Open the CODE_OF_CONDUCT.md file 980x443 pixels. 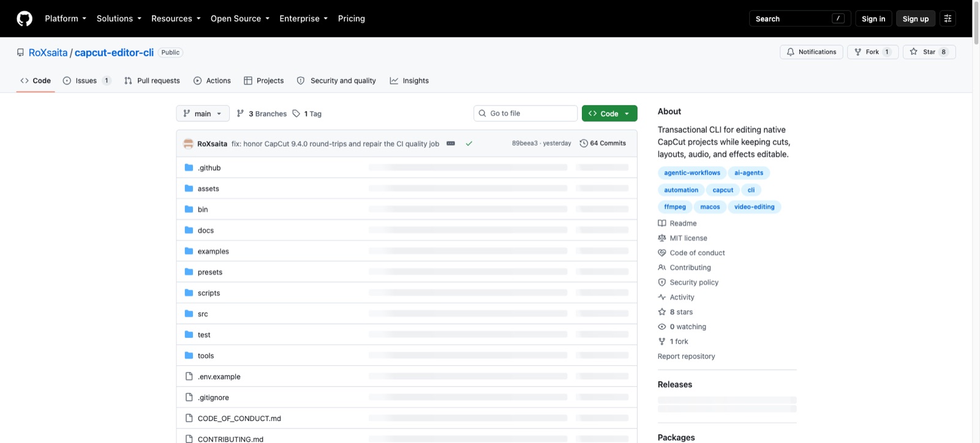[239, 419]
